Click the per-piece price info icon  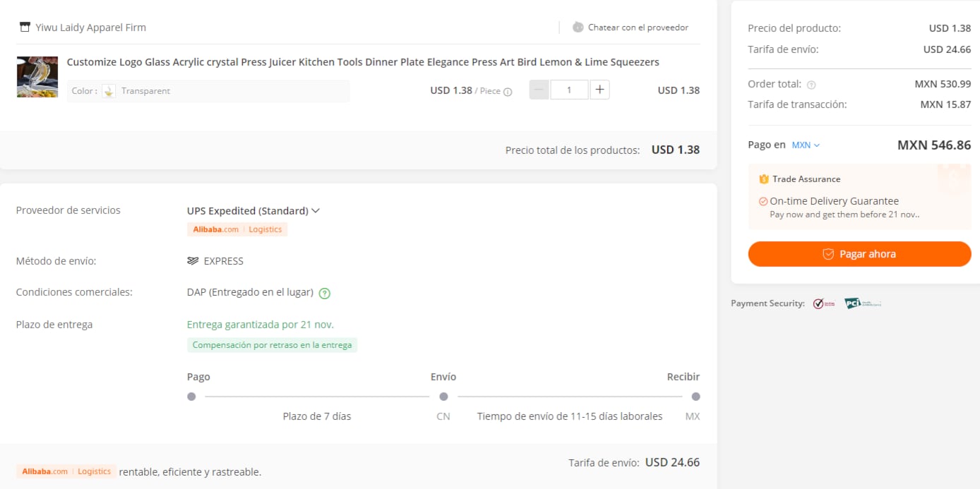(508, 91)
